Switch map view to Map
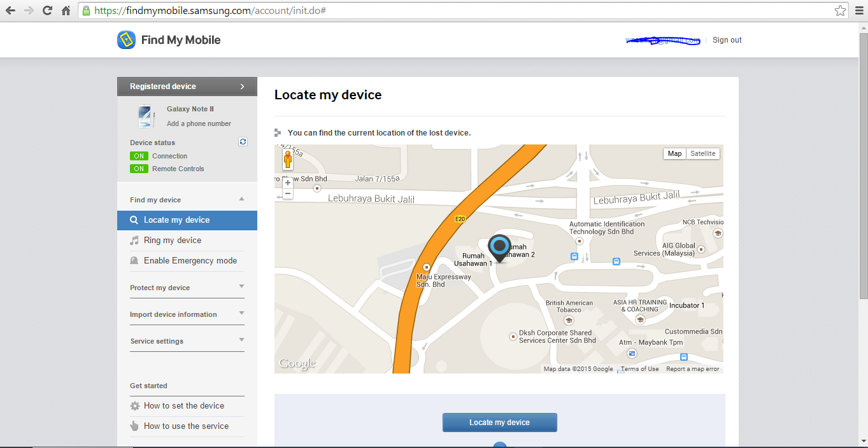868x448 pixels. click(x=674, y=153)
